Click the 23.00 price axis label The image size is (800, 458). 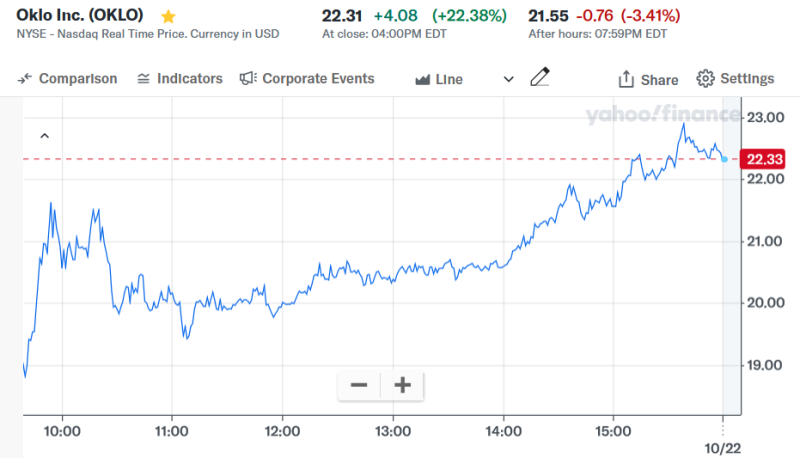pos(765,117)
